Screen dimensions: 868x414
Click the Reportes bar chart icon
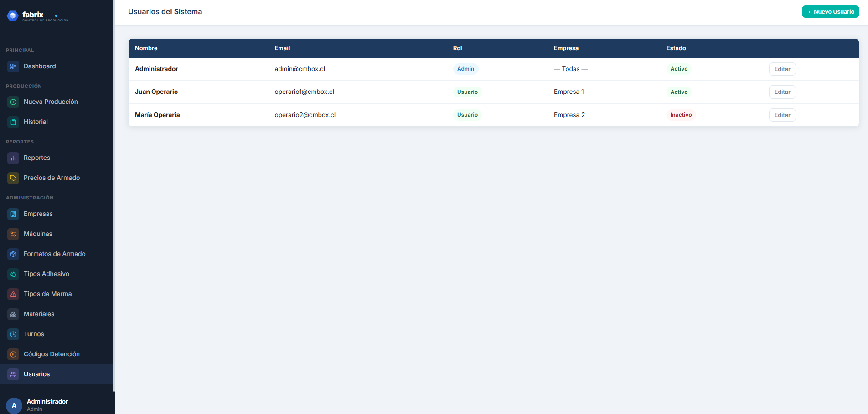pyautogui.click(x=13, y=158)
